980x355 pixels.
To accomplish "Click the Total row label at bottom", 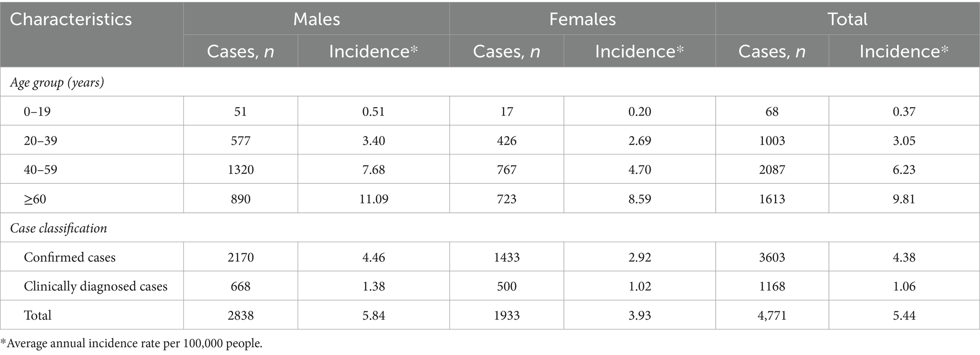I will coord(37,315).
